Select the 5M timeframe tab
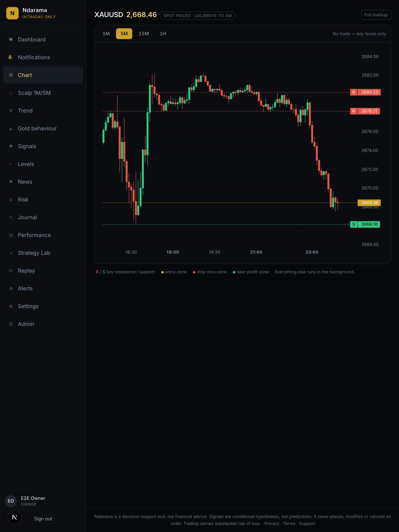 tap(124, 33)
